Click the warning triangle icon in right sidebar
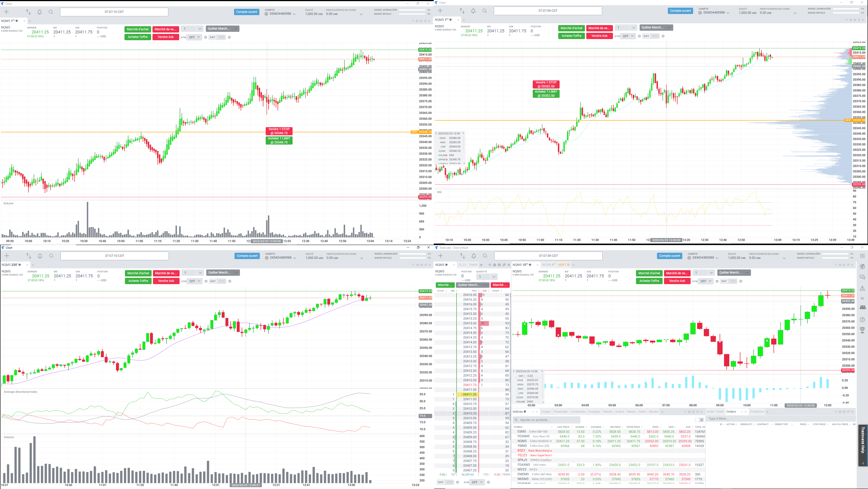 (862, 288)
